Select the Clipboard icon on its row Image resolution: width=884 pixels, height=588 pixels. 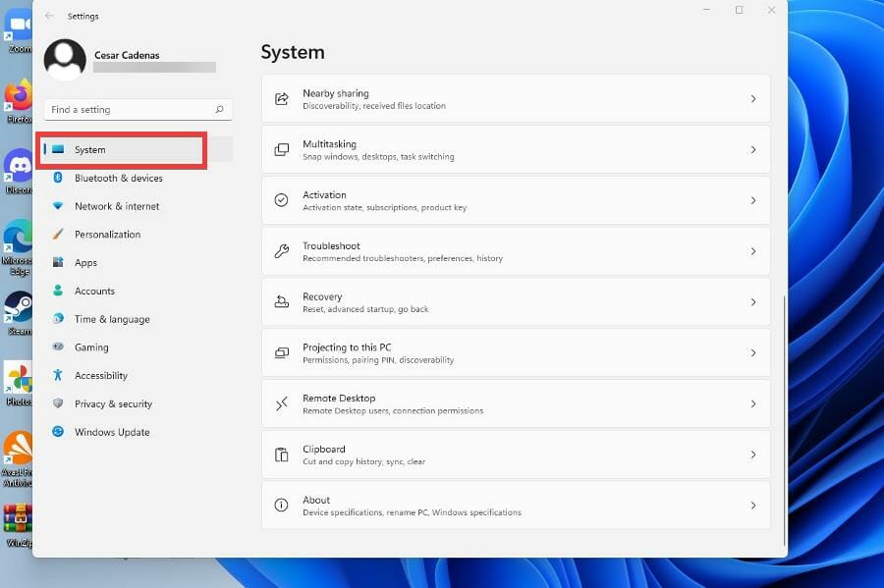pyautogui.click(x=280, y=454)
